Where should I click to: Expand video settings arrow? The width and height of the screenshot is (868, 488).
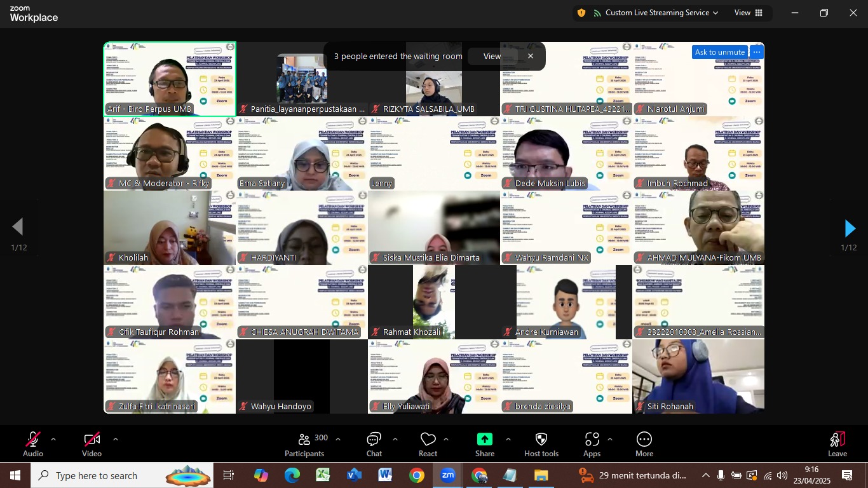point(115,439)
